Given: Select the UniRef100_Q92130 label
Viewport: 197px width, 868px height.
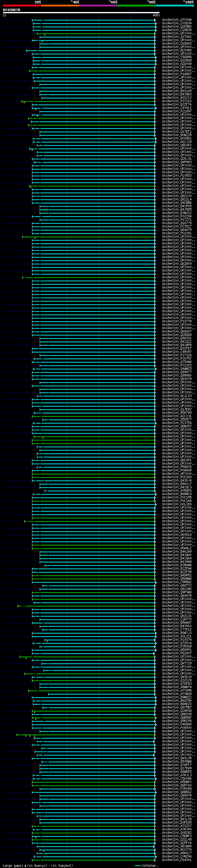Looking at the screenshot, I should pyautogui.click(x=177, y=196).
